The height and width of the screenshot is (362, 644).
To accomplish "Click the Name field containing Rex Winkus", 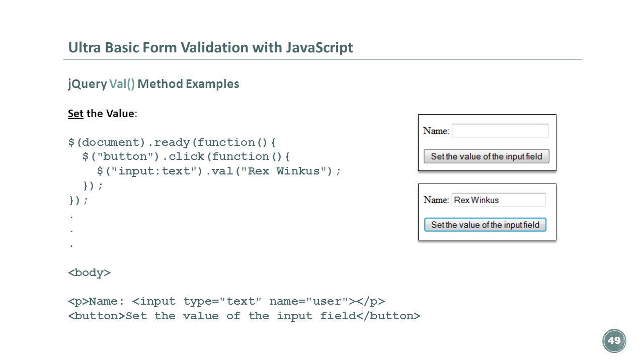I will point(499,200).
